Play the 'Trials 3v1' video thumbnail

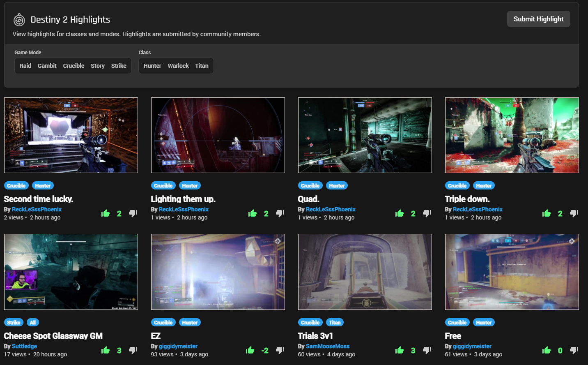point(365,272)
